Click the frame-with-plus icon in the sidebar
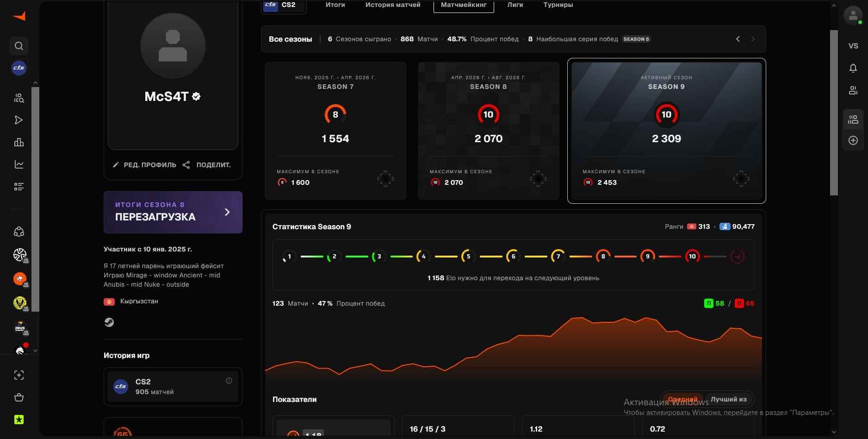Viewport: 868px width, 439px height. 19,375
